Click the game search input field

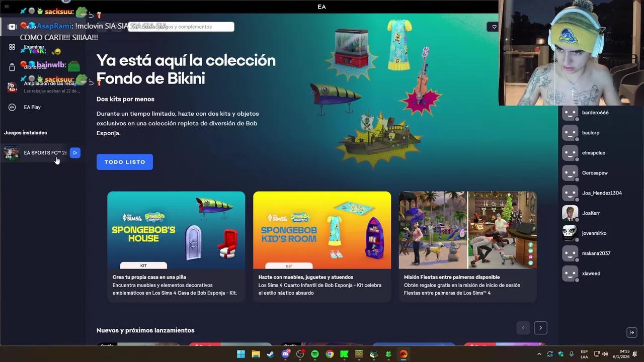point(181,27)
